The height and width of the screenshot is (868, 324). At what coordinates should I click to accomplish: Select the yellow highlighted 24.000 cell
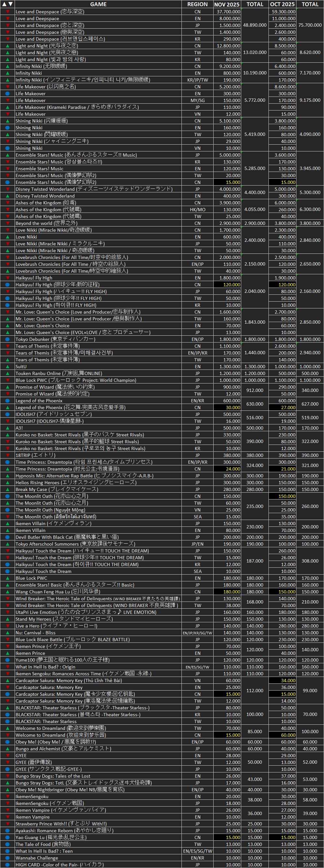click(x=227, y=469)
